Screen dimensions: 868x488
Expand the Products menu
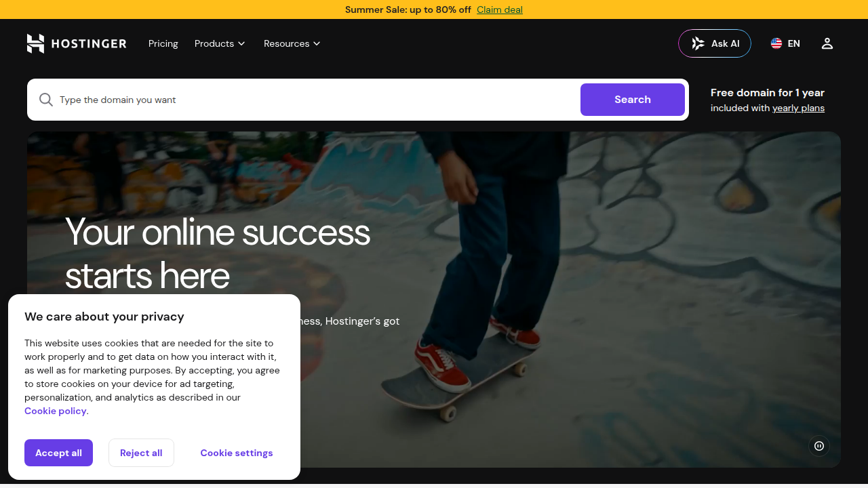click(220, 43)
